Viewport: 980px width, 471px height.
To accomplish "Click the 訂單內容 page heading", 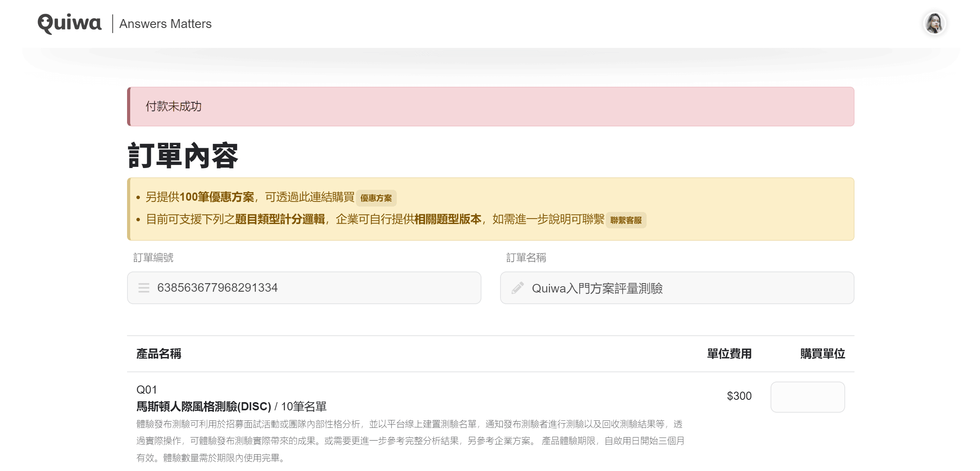I will (x=183, y=156).
